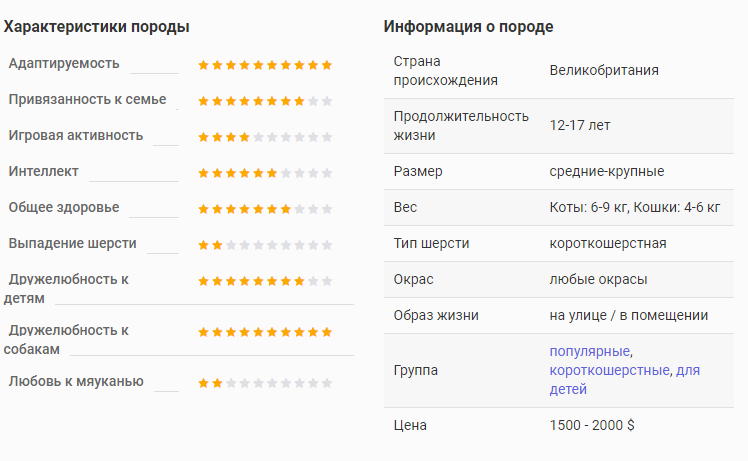The image size is (748, 461).
Task: Open the короткошерстные group link
Action: [610, 370]
